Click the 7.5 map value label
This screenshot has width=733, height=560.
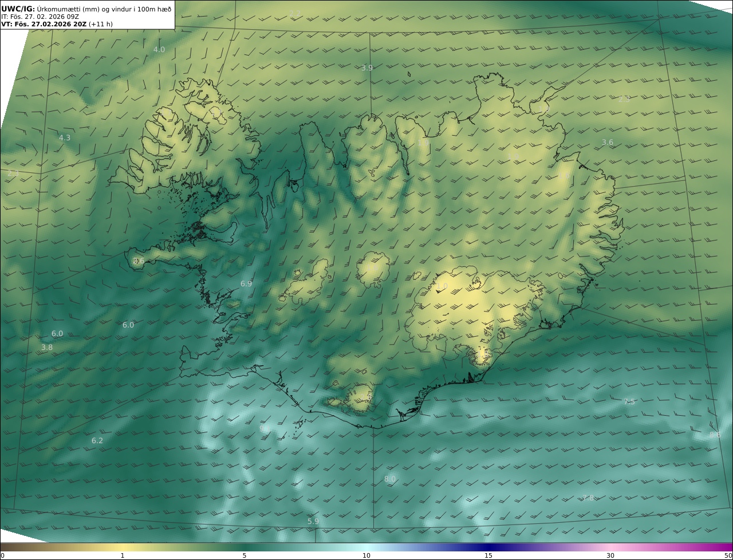pos(629,402)
